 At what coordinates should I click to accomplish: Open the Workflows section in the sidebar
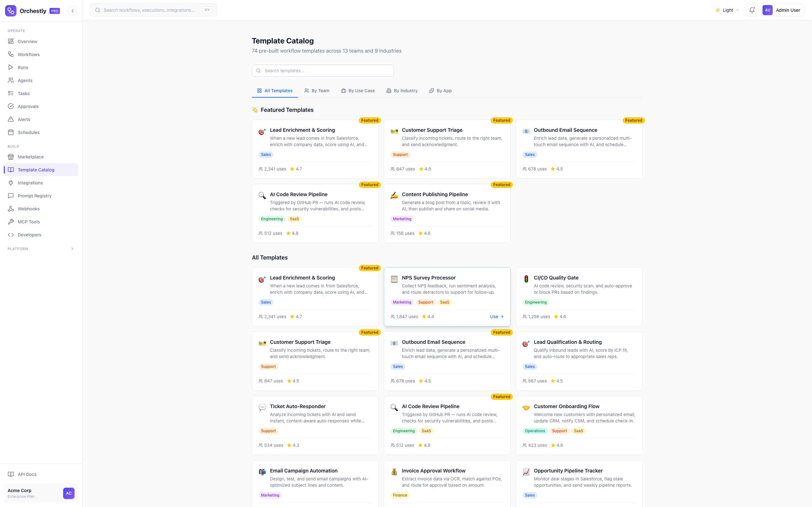29,54
